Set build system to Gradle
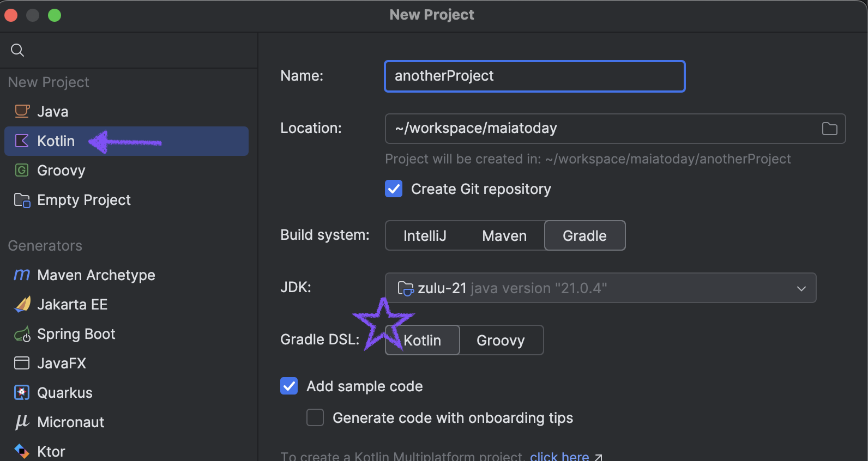Viewport: 868px width, 461px height. 584,235
